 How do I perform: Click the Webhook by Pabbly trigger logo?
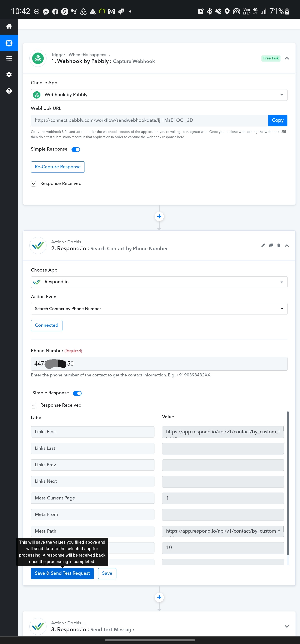[x=38, y=58]
